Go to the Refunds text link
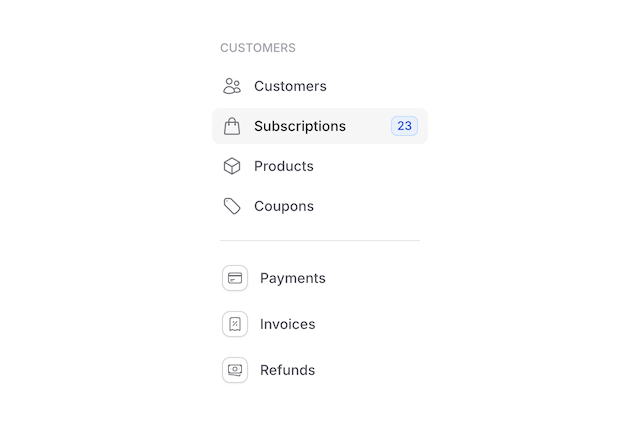This screenshot has width=640, height=431. pyautogui.click(x=288, y=370)
